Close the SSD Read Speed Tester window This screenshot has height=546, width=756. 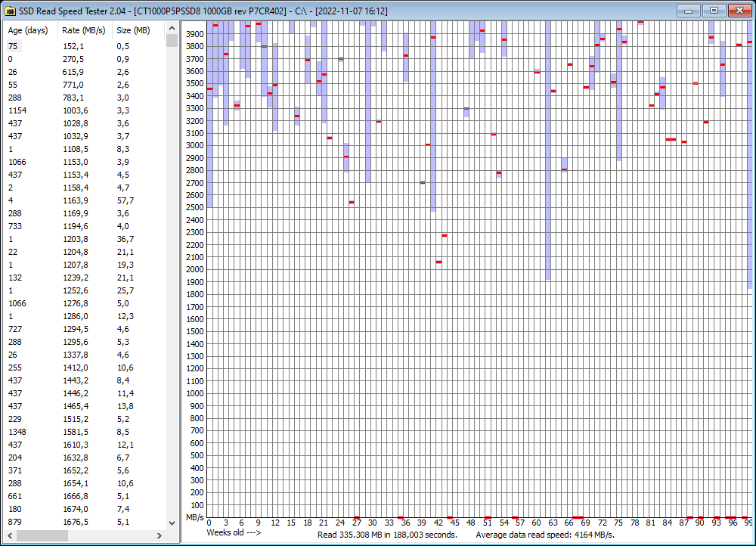[x=739, y=11]
